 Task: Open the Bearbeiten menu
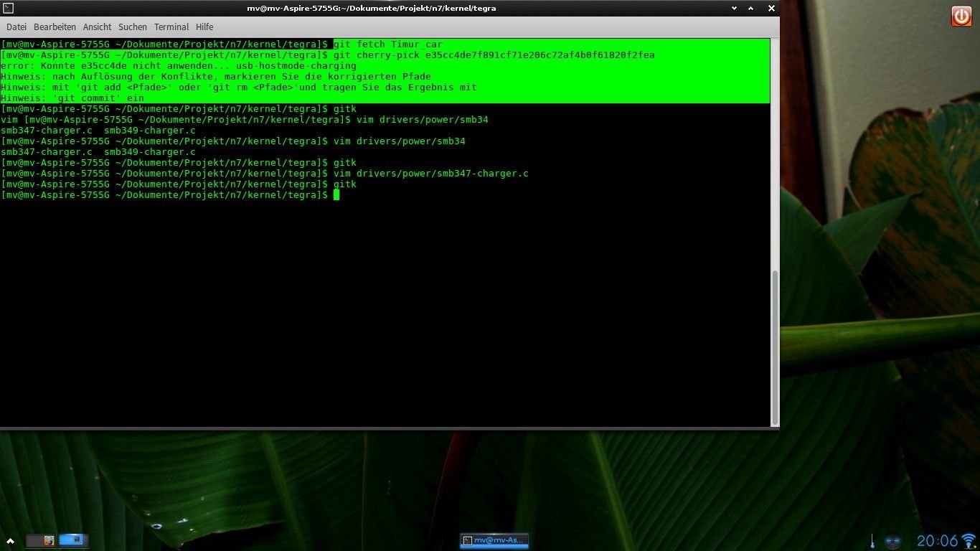(55, 27)
